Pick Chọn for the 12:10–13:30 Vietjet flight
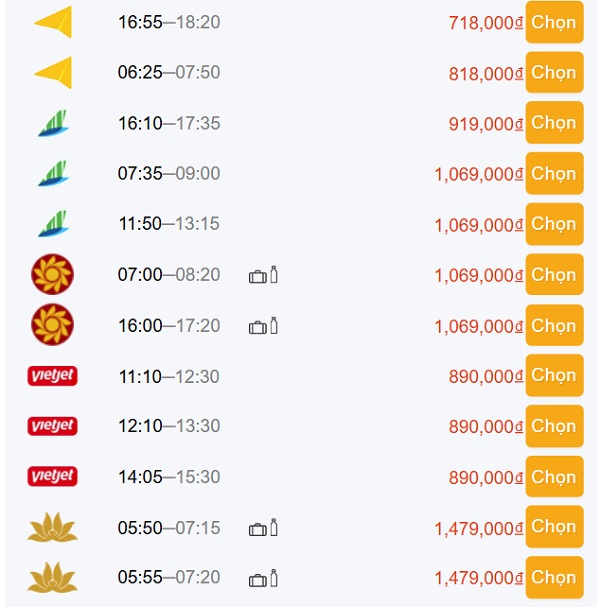Screen dimensions: 600x607 pos(554,426)
